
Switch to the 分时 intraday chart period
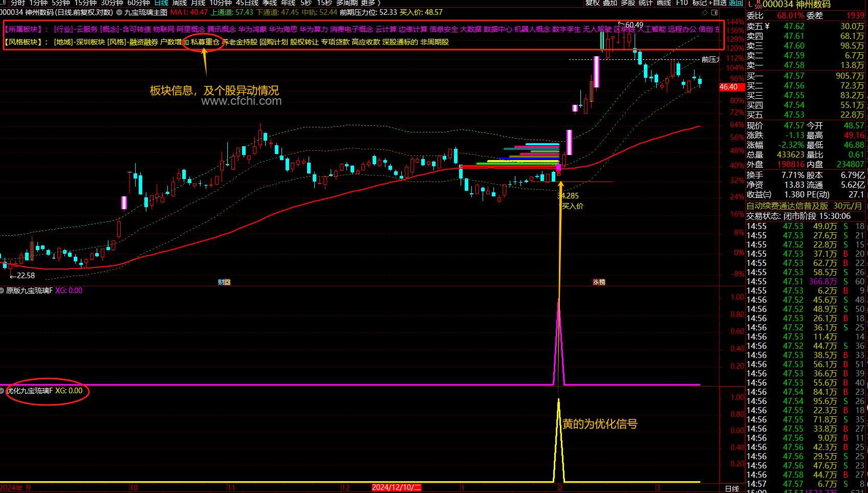[x=17, y=3]
